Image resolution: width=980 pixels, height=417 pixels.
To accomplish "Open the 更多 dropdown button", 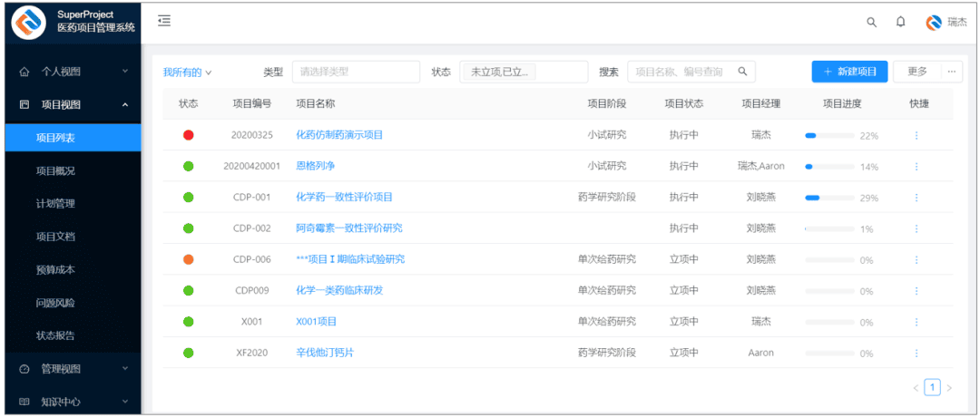I will click(x=916, y=72).
